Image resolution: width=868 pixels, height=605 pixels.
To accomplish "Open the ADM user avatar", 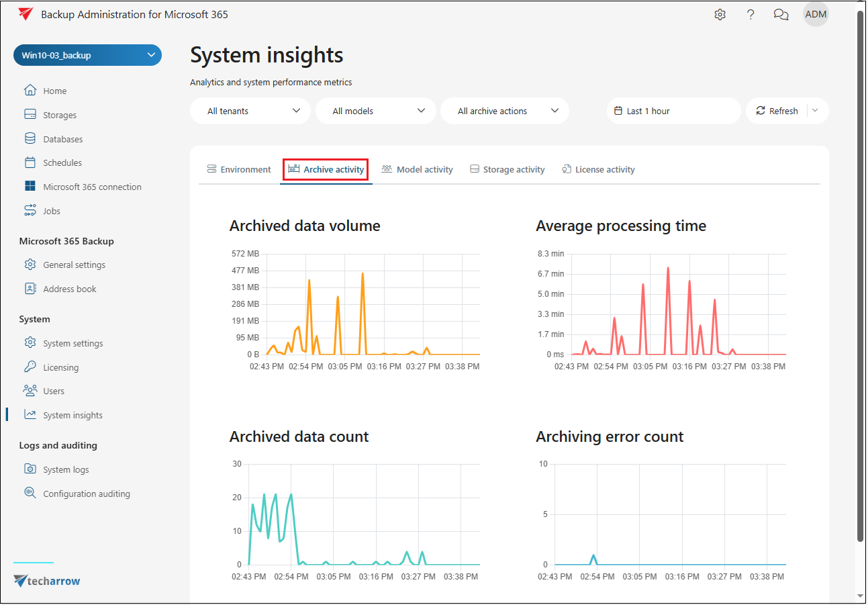I will click(816, 15).
